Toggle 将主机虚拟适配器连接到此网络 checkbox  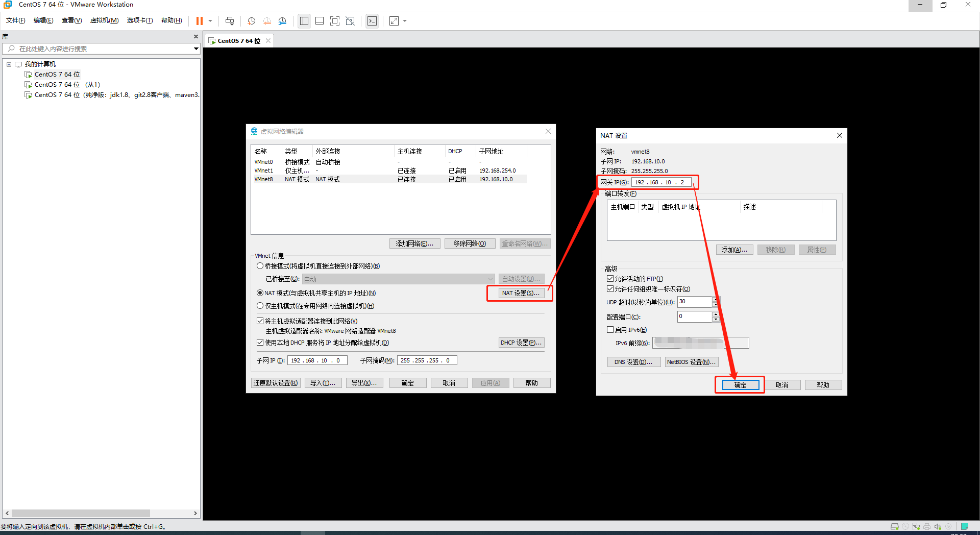260,321
